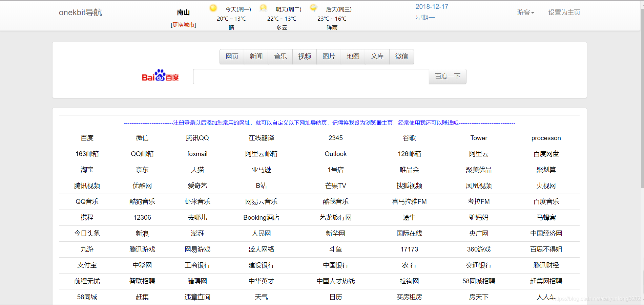Open the 央视网 link

[x=546, y=186]
